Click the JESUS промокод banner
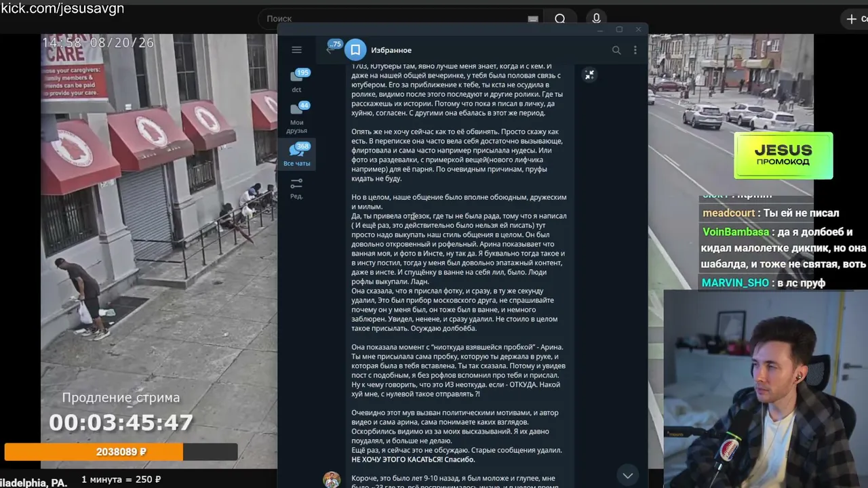 point(783,156)
